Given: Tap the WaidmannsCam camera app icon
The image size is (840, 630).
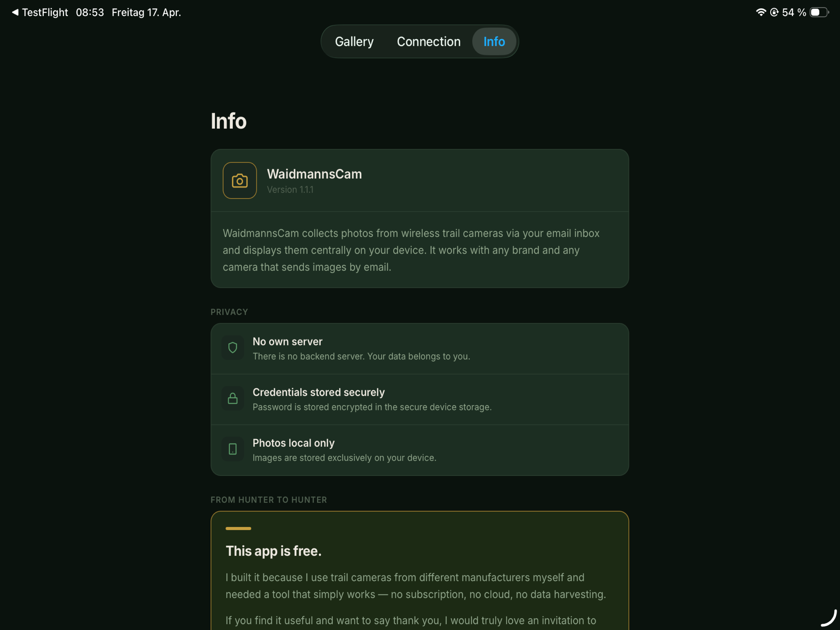Looking at the screenshot, I should [x=240, y=181].
